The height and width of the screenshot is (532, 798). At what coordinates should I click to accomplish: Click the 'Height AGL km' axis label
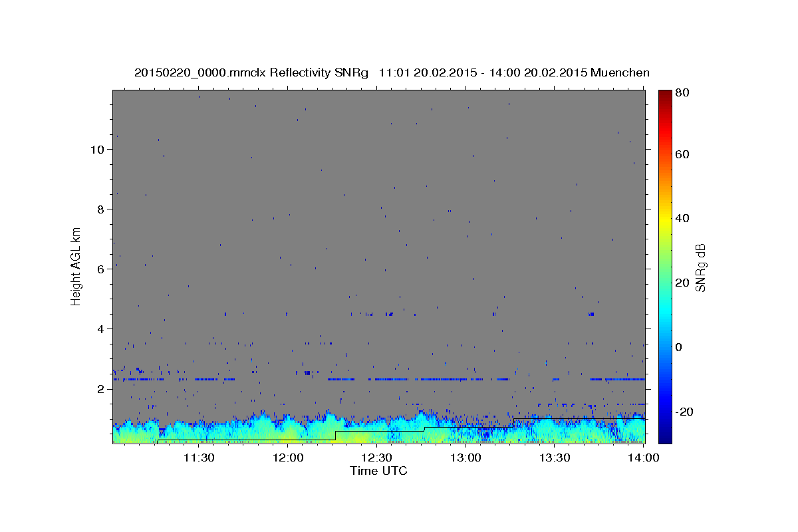coord(76,266)
